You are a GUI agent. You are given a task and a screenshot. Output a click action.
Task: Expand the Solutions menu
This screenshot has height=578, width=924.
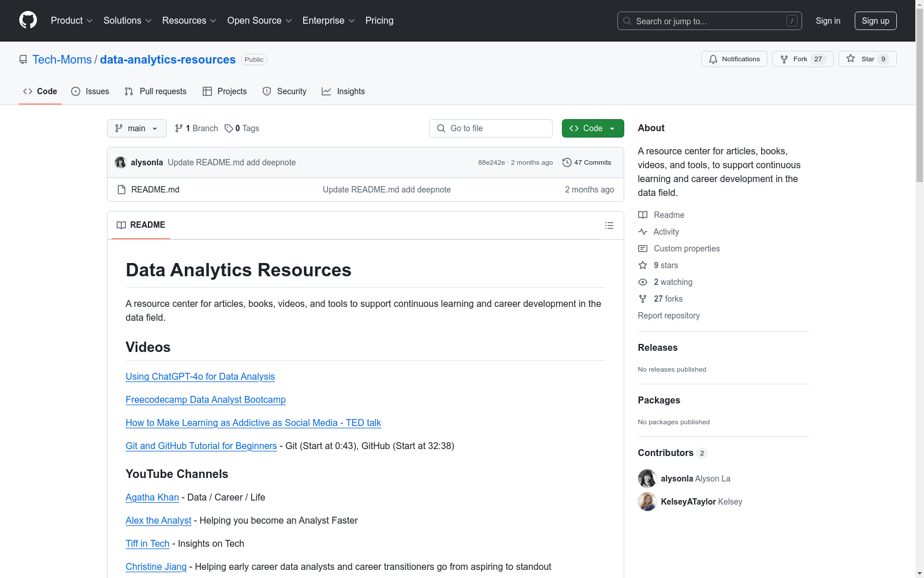(128, 21)
